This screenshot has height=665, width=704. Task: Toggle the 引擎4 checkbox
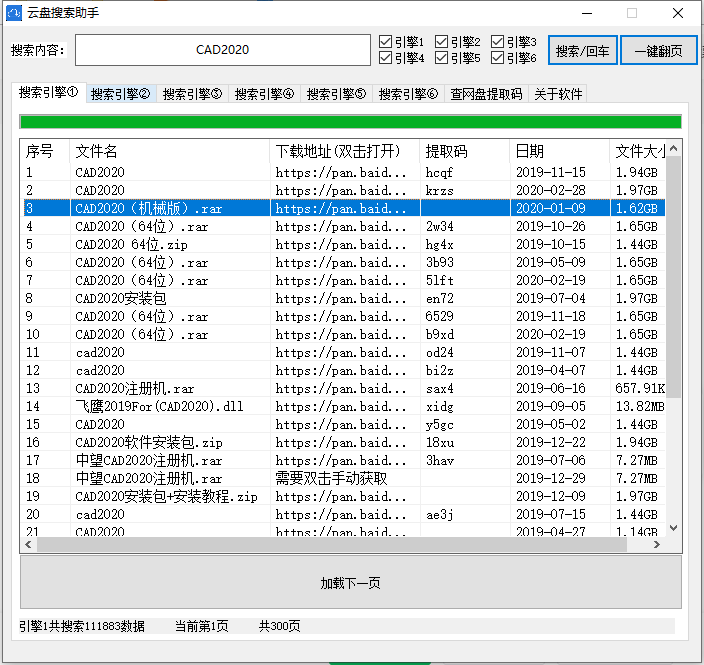385,57
